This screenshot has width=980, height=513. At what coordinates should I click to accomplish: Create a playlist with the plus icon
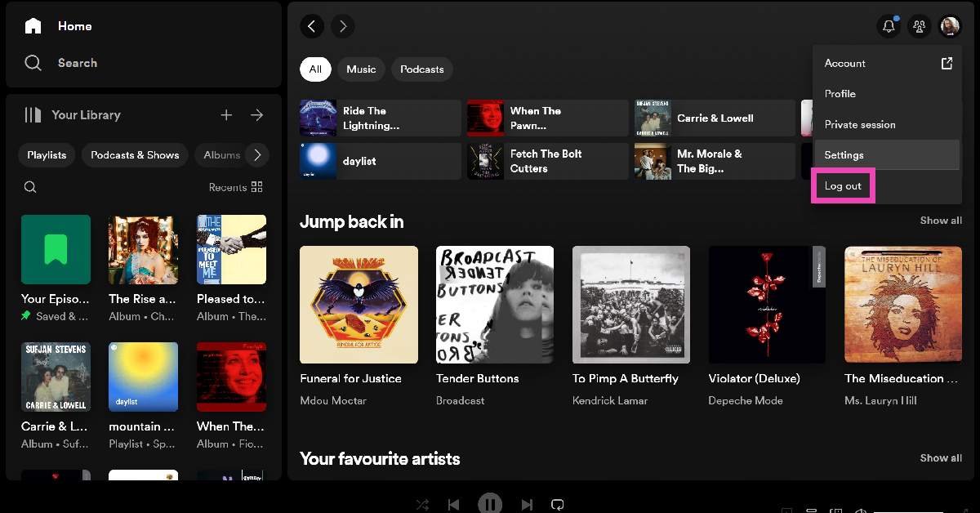pos(226,115)
